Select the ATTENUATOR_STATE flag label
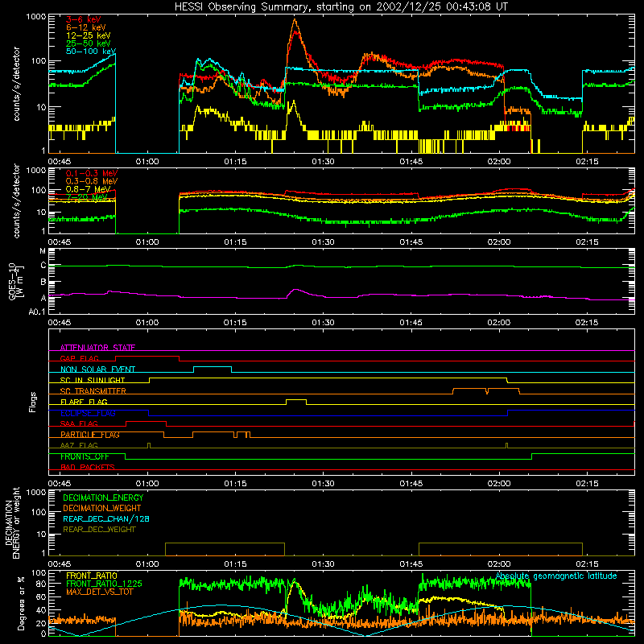The image size is (644, 644). pyautogui.click(x=97, y=348)
